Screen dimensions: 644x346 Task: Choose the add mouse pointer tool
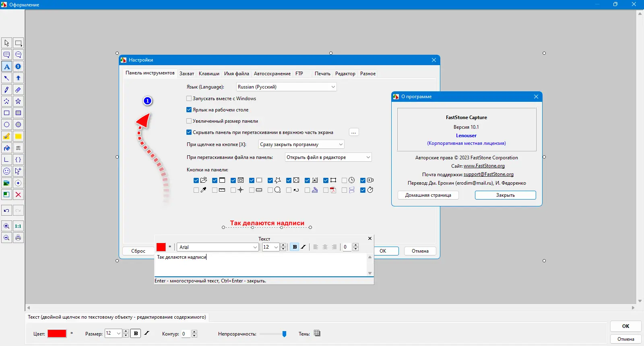point(18,171)
